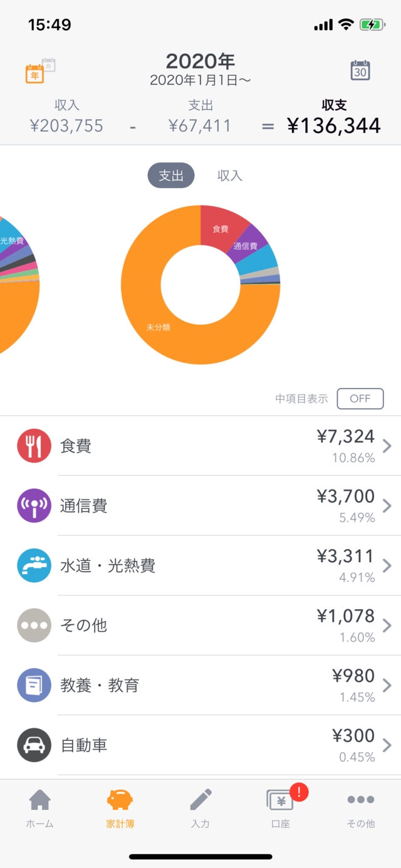Toggle the 中項目表示 OFF switch
The height and width of the screenshot is (868, 401).
360,399
